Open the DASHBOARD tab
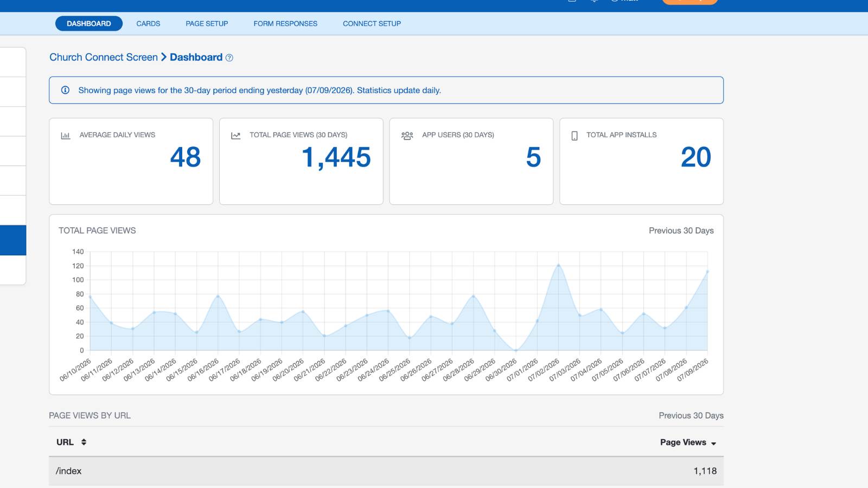 click(x=89, y=23)
